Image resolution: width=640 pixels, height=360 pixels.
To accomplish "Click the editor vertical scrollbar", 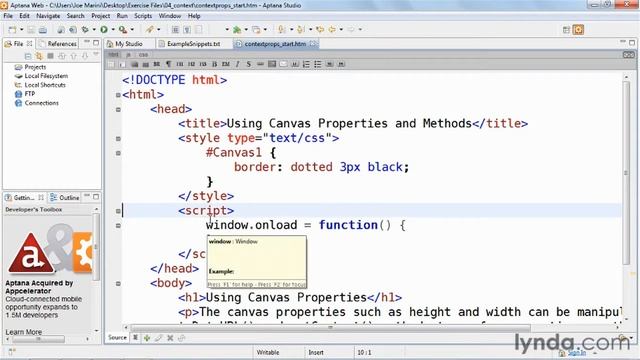I will (x=626, y=173).
